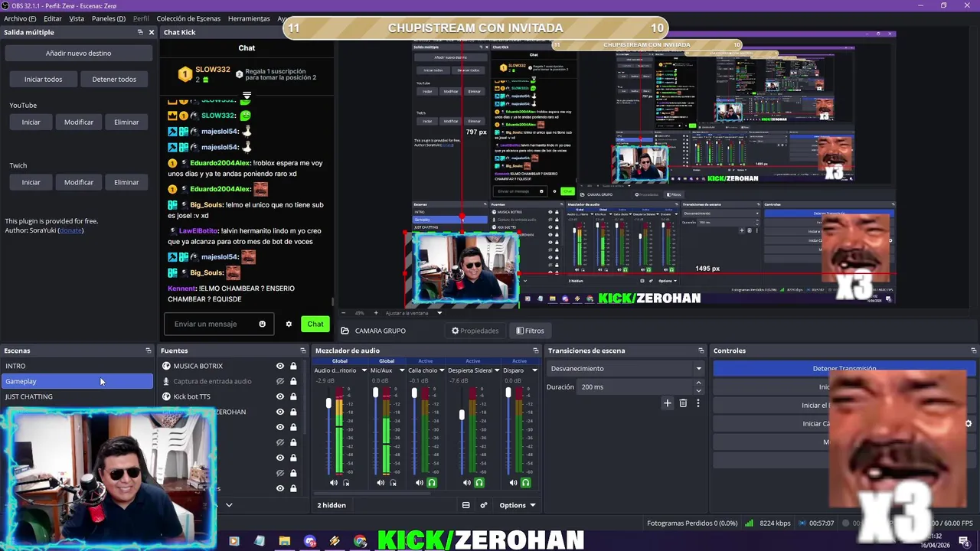Float the Escenas dock panel

click(149, 350)
